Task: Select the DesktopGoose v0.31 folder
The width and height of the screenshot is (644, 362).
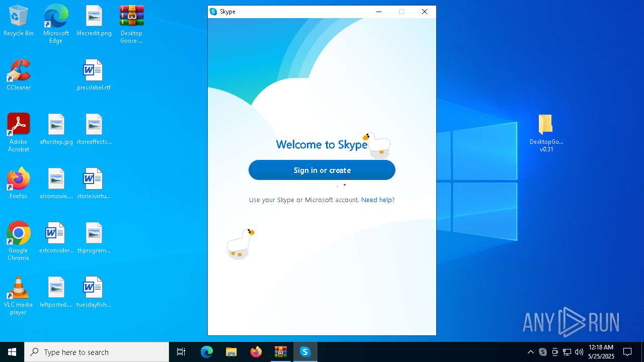Action: tap(546, 133)
